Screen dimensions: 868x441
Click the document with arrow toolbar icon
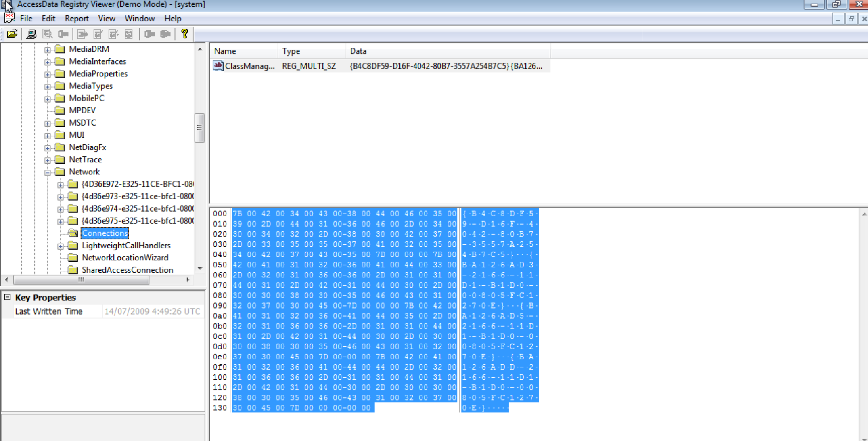coord(82,34)
